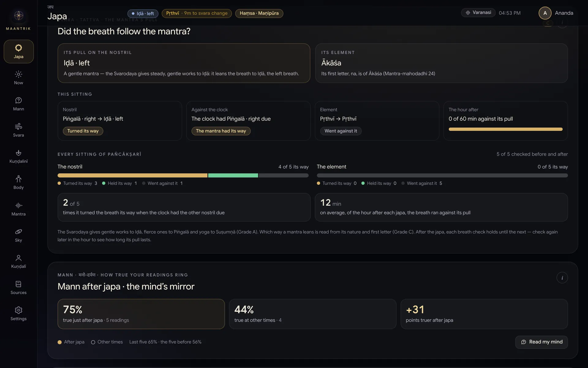Click the Went against it 5 legend
This screenshot has width=588, height=368.
(x=422, y=183)
